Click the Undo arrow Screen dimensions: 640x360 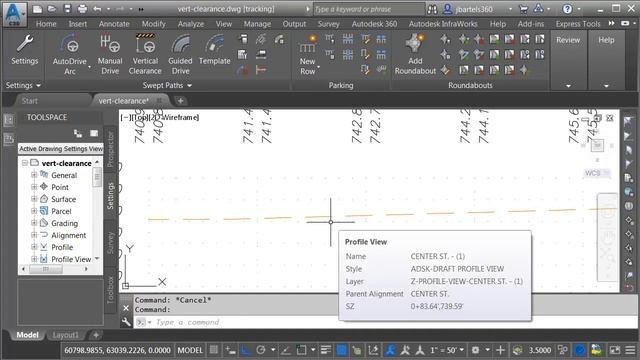97,9
